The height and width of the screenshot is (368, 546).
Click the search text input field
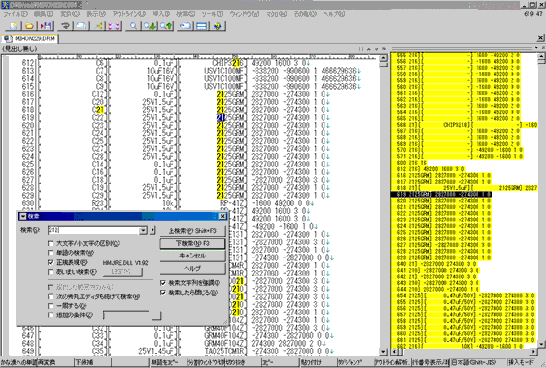click(x=94, y=230)
